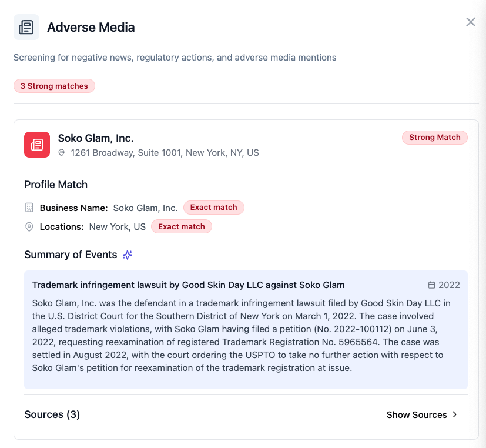Click the red newspaper icon beside Soko Glam
The image size is (486, 448).
(x=37, y=145)
